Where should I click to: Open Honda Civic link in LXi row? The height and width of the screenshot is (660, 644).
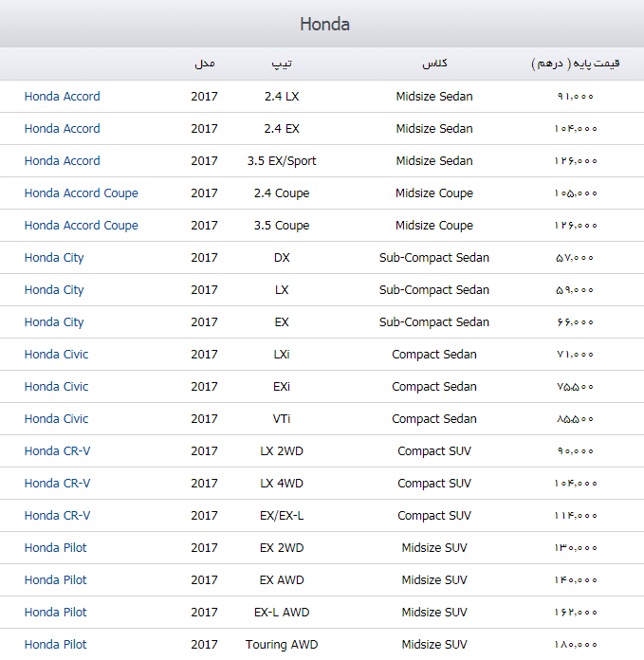tap(56, 355)
